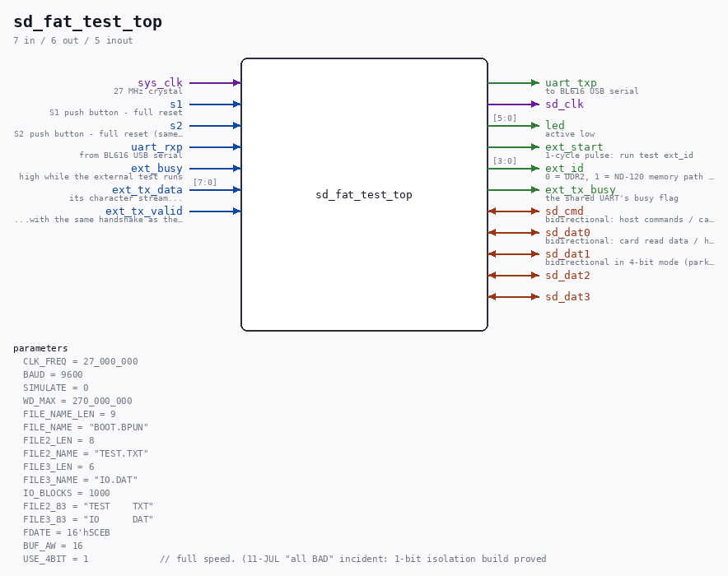Select the ext_id output port label

coord(565,168)
